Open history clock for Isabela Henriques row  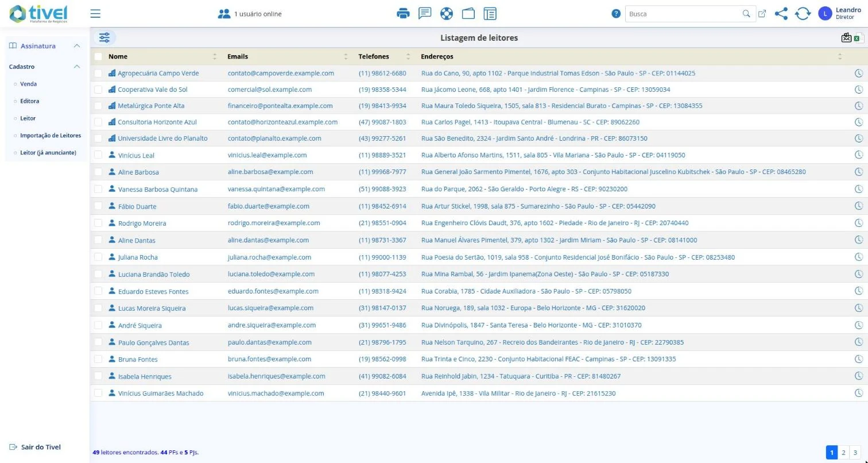coord(859,376)
